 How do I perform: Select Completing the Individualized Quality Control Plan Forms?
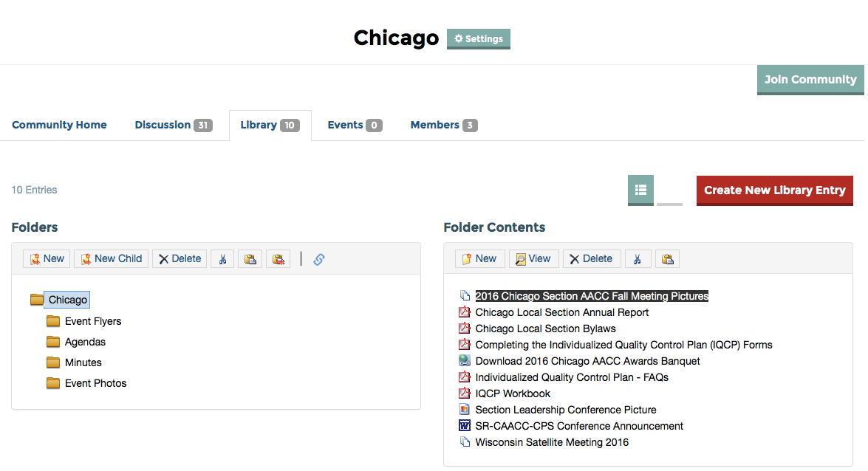click(x=624, y=345)
